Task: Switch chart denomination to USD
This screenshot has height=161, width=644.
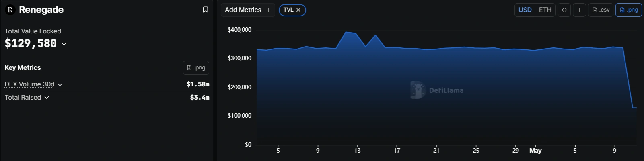Action: 525,10
